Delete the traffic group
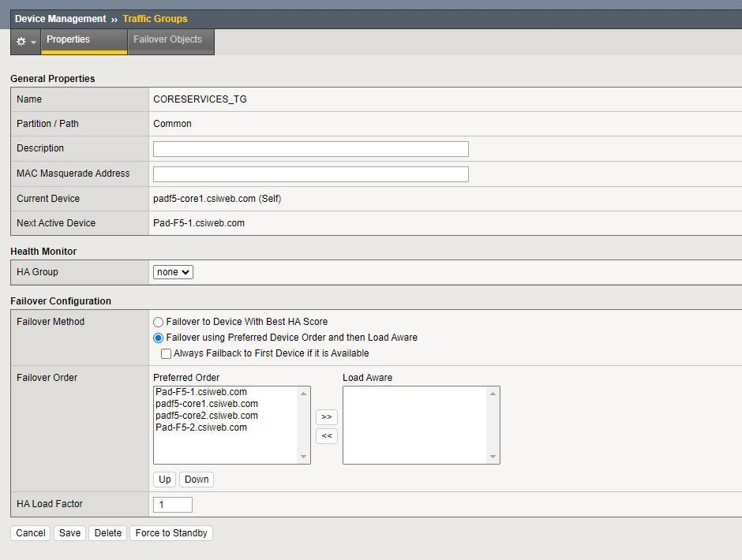 pos(108,533)
